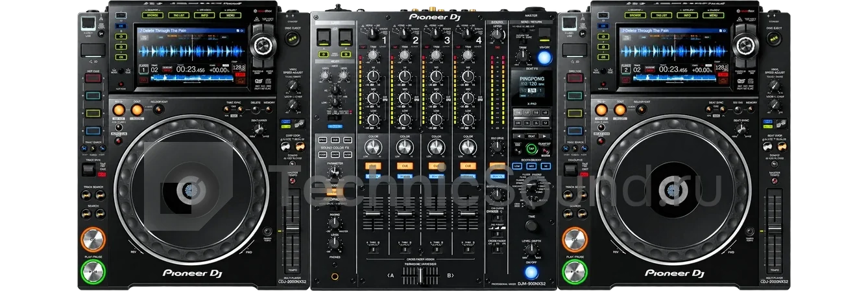The height and width of the screenshot is (291, 868).
Task: Click the rotary selector knob on right deck
Action: tap(744, 45)
